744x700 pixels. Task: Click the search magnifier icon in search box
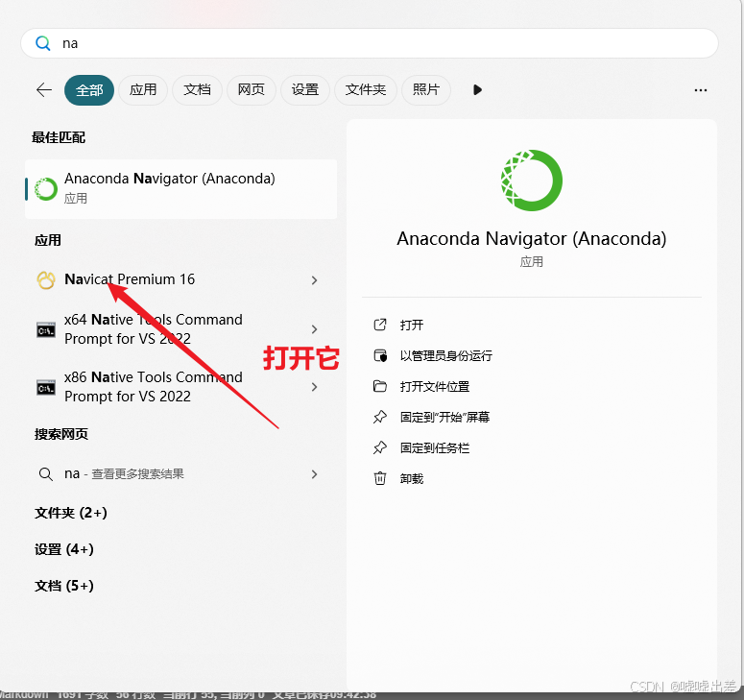coord(42,43)
